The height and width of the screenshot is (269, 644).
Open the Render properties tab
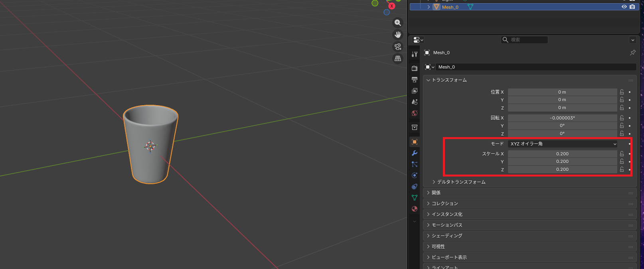coord(415,68)
